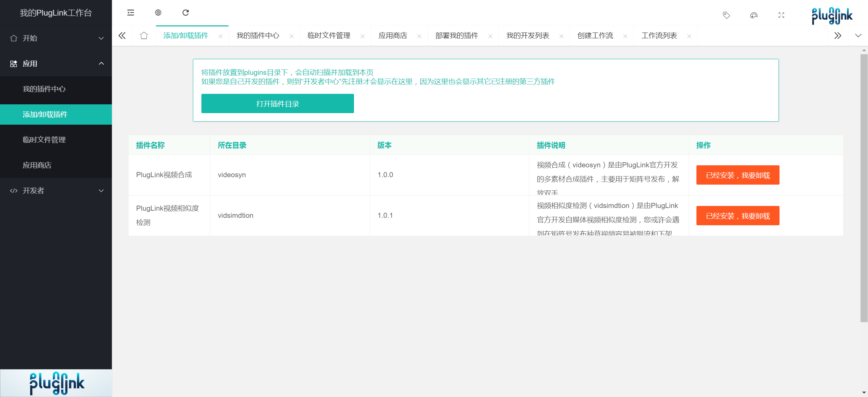Click the PlugLink logo in header
The height and width of the screenshot is (397, 868).
832,16
